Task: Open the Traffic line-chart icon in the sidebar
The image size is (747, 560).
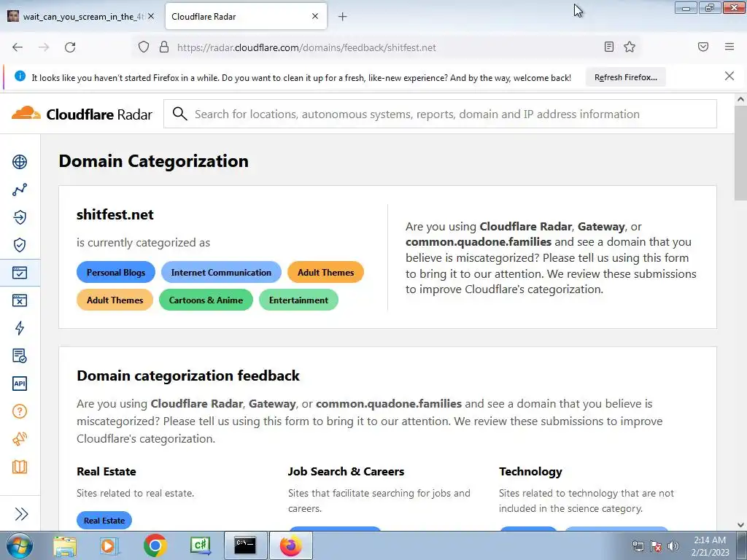Action: click(20, 190)
